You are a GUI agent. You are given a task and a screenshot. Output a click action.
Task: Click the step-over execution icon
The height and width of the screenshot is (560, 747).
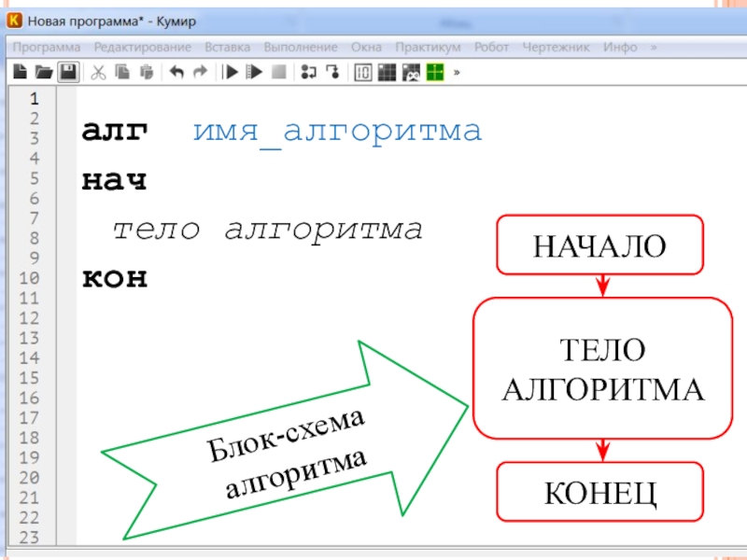308,73
